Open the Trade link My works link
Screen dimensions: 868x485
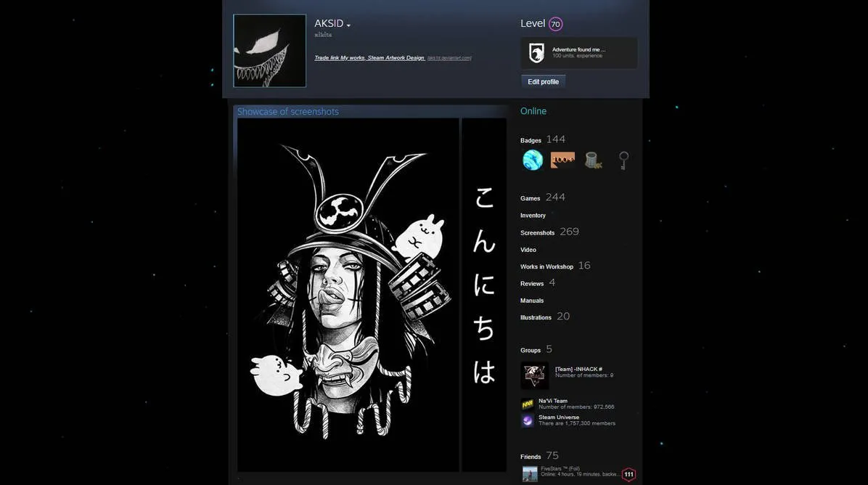(340, 58)
